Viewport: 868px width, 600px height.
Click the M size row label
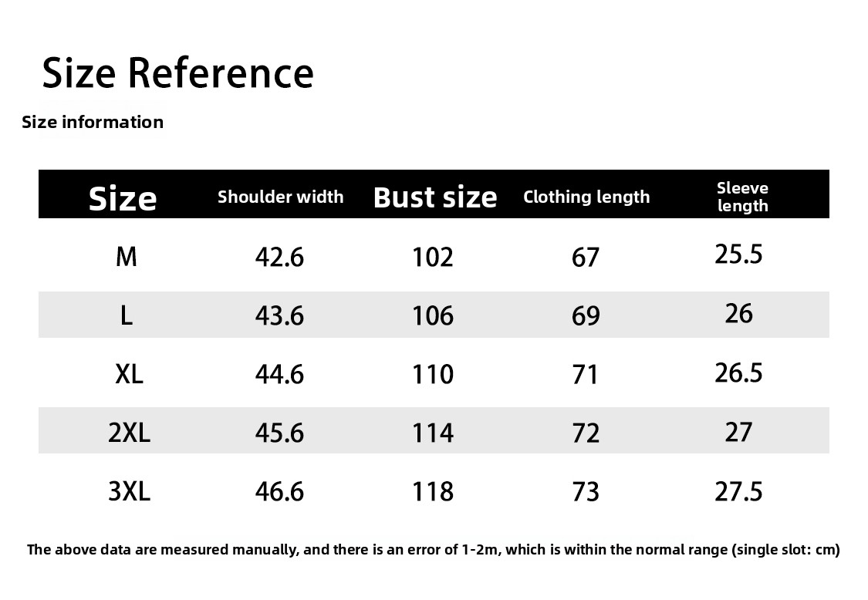126,256
